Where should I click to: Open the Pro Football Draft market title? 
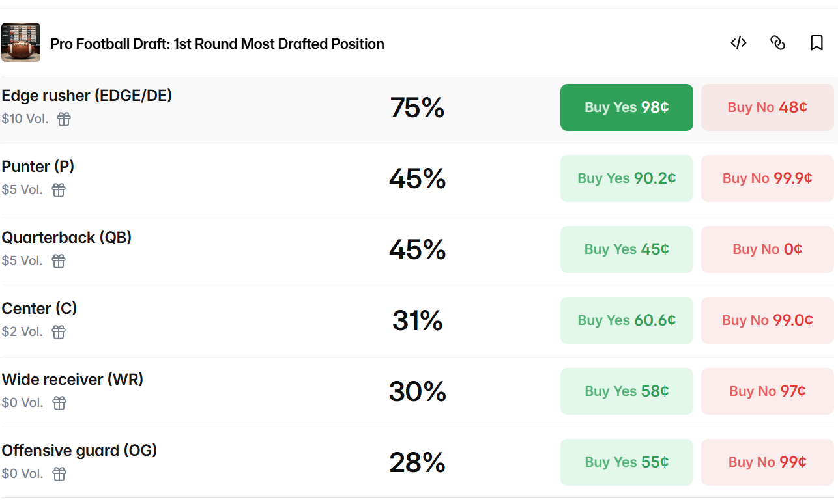pyautogui.click(x=217, y=44)
